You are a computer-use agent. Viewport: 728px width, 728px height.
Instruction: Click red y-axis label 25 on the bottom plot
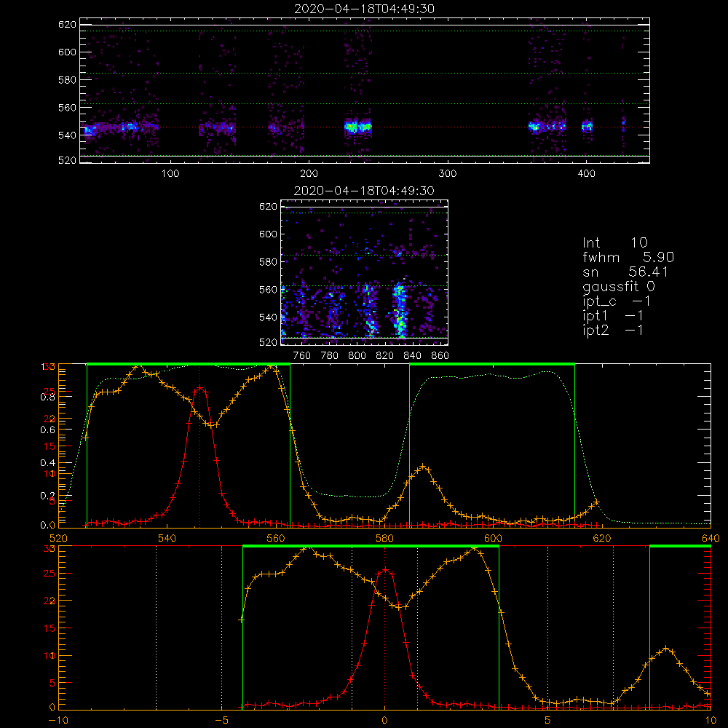[x=49, y=574]
